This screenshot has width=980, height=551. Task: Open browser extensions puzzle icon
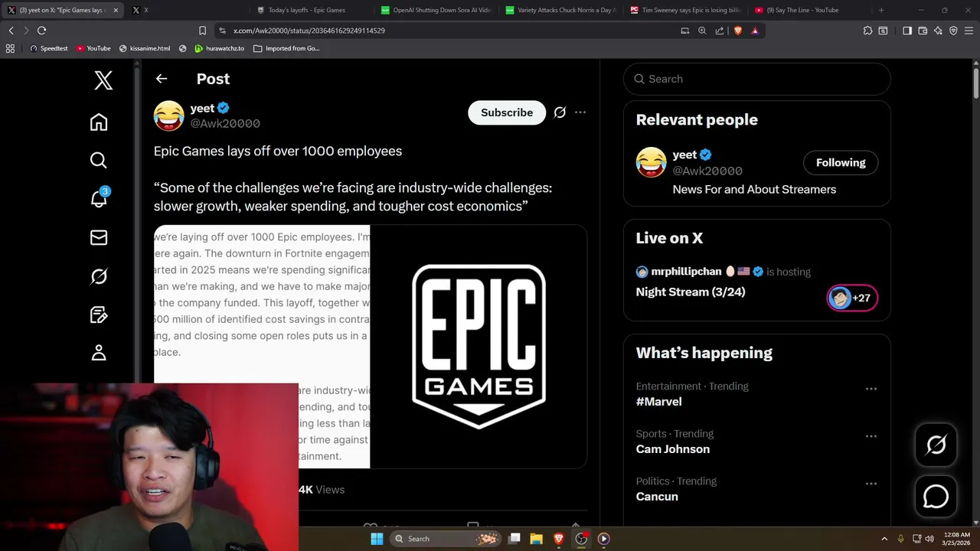867,31
